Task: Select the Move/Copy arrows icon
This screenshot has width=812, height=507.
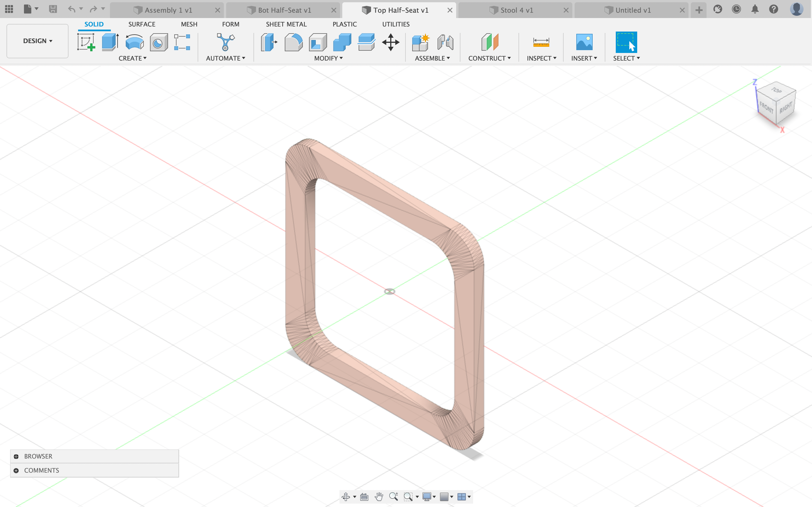Action: 390,42
